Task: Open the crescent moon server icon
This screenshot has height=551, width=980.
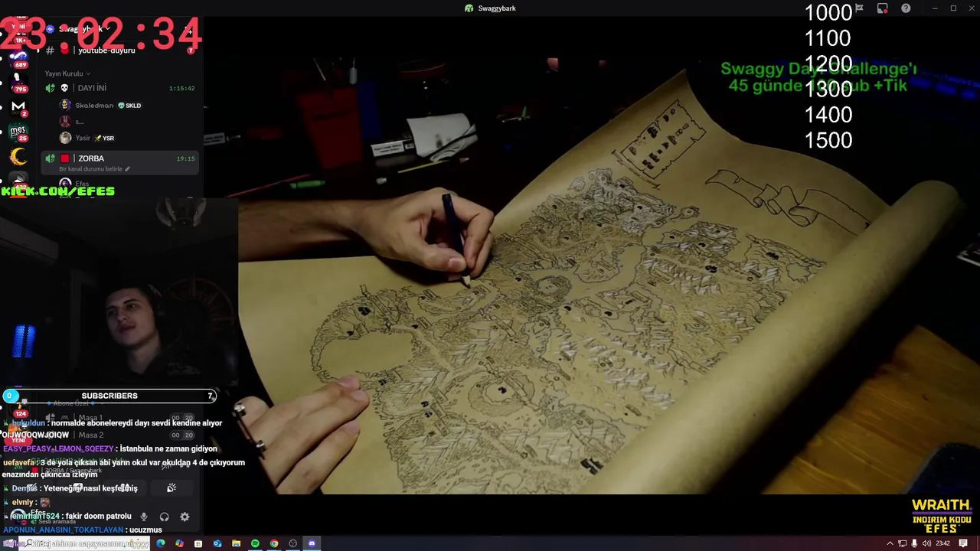Action: point(18,158)
